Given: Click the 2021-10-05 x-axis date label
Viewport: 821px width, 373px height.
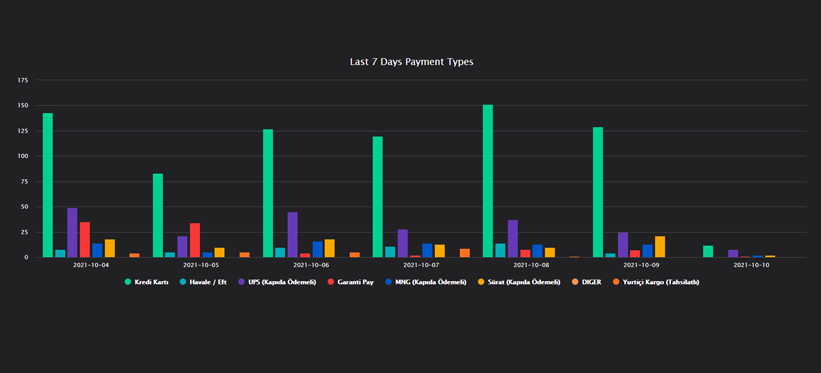Looking at the screenshot, I should [x=202, y=266].
